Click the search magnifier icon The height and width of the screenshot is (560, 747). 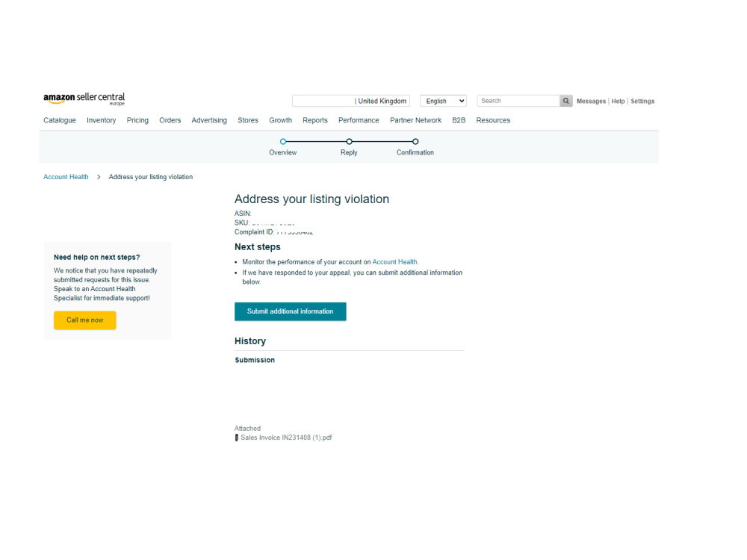(566, 101)
